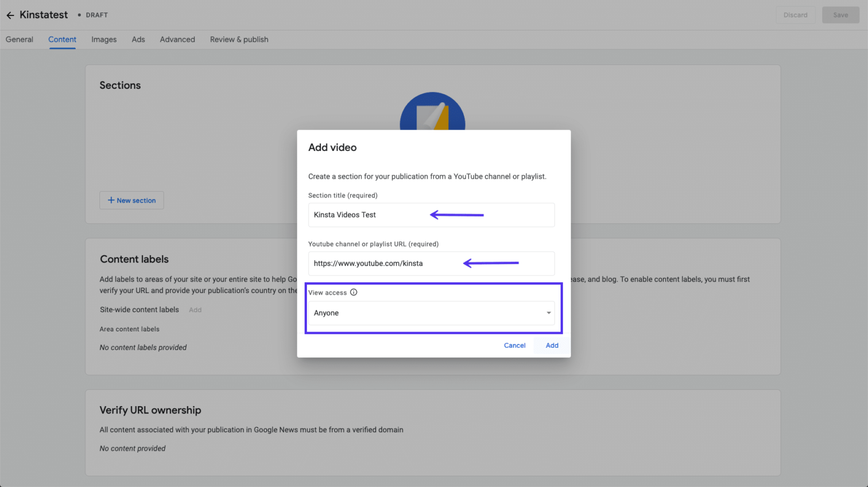
Task: Click Add to create the video section
Action: click(x=552, y=345)
